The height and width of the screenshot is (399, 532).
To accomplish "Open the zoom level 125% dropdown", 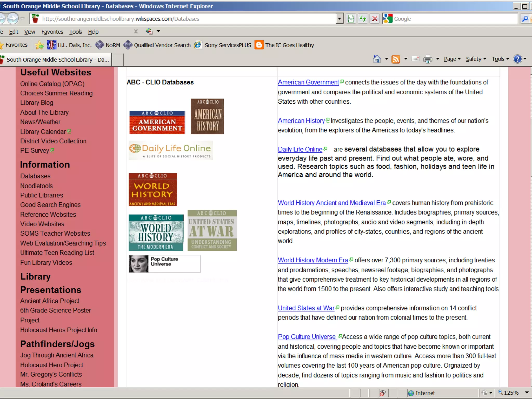I will tap(527, 393).
